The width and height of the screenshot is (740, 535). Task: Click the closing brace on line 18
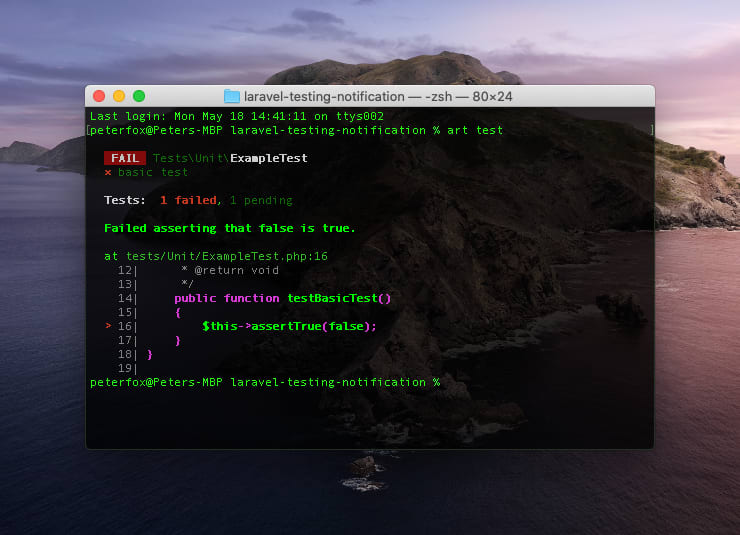(150, 354)
